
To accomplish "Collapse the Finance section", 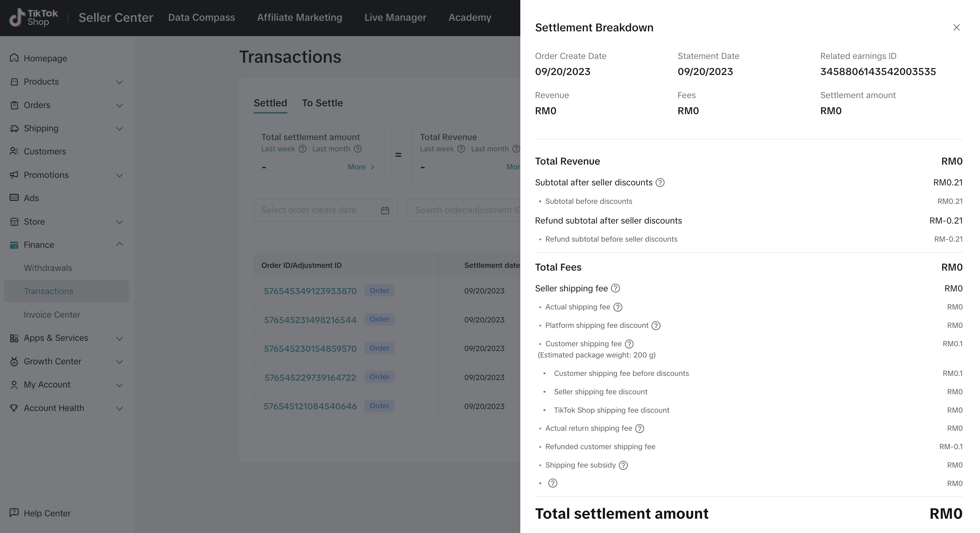I will coord(119,244).
